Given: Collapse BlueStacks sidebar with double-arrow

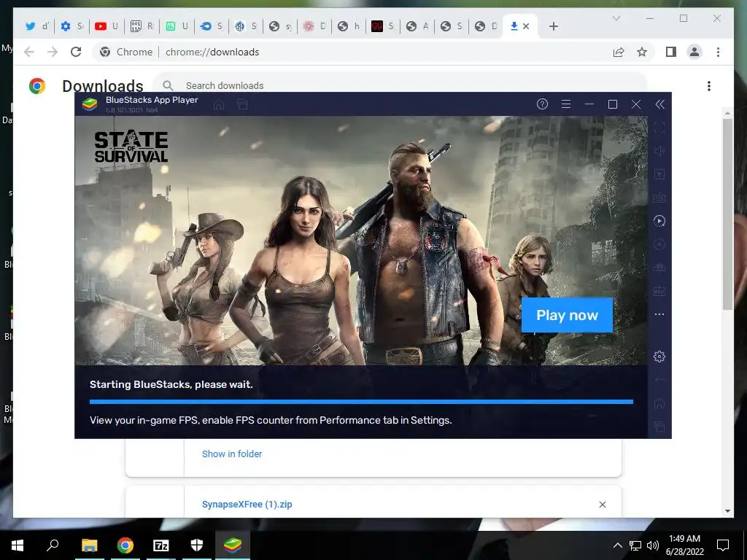Looking at the screenshot, I should pyautogui.click(x=659, y=104).
